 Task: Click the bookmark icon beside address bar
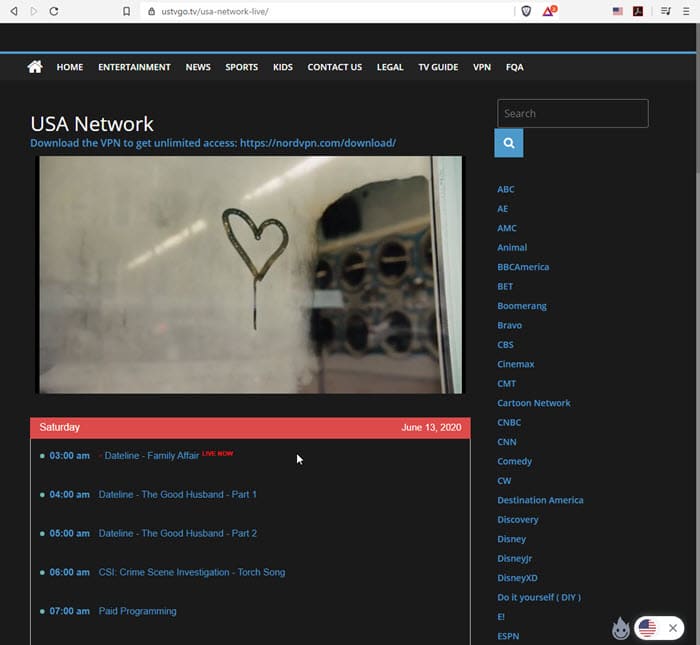pos(126,11)
